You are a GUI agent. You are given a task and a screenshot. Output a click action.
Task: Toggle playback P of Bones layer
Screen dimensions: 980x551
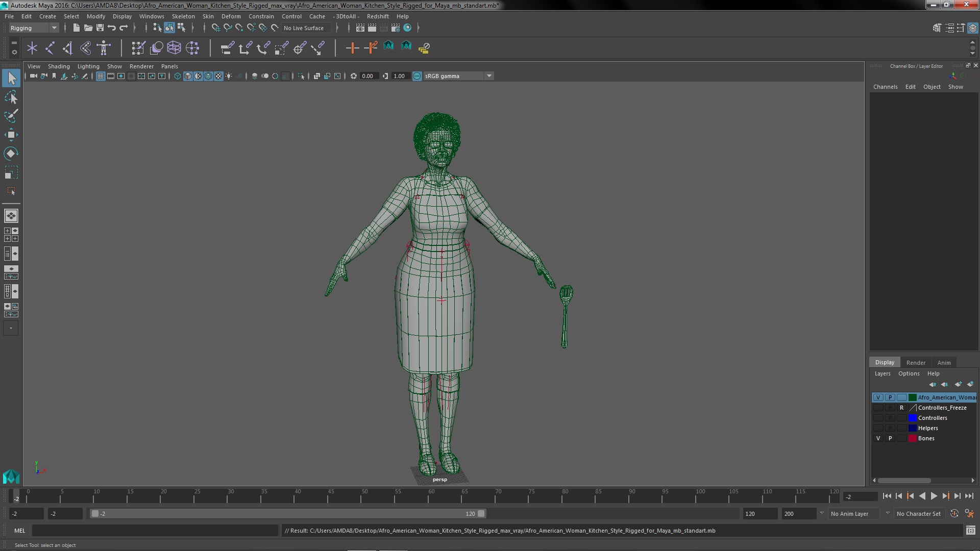tap(890, 438)
